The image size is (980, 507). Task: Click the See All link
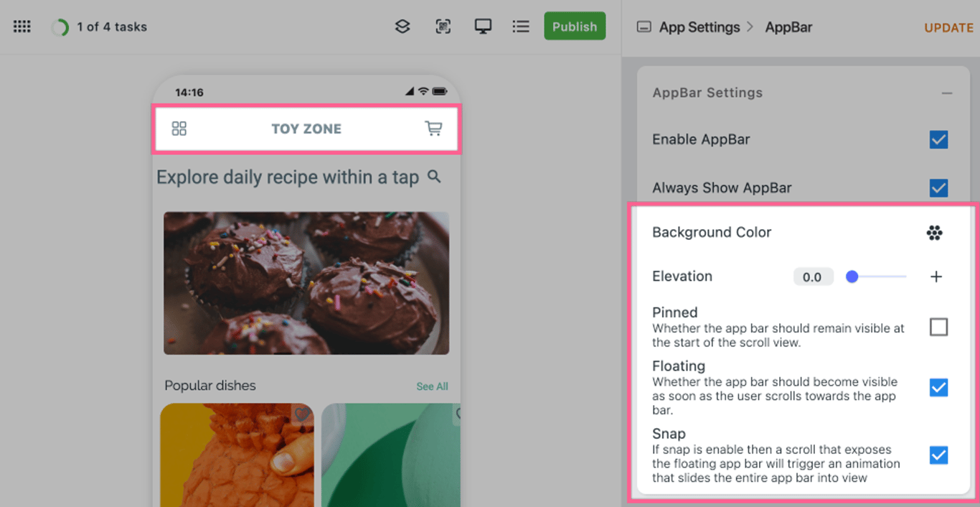tap(432, 386)
